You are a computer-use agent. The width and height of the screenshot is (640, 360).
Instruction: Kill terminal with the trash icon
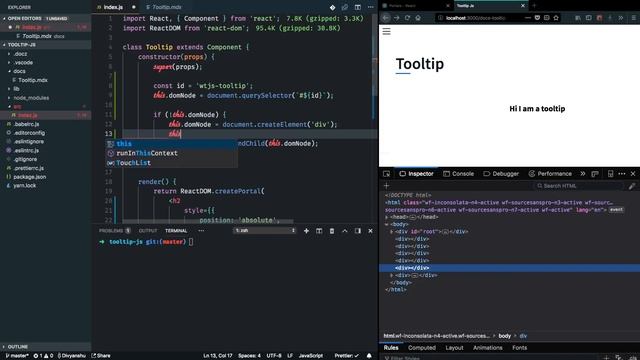332,231
